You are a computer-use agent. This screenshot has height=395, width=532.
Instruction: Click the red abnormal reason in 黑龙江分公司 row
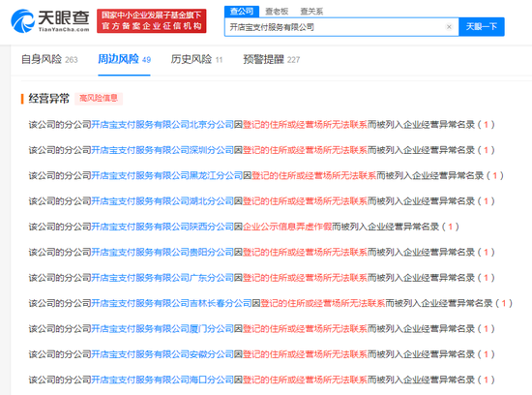tap(313, 175)
